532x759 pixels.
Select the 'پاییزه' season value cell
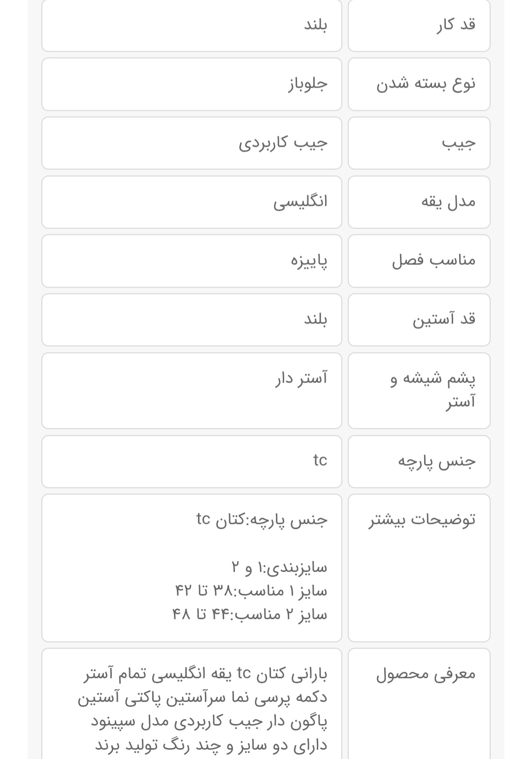coord(192,261)
